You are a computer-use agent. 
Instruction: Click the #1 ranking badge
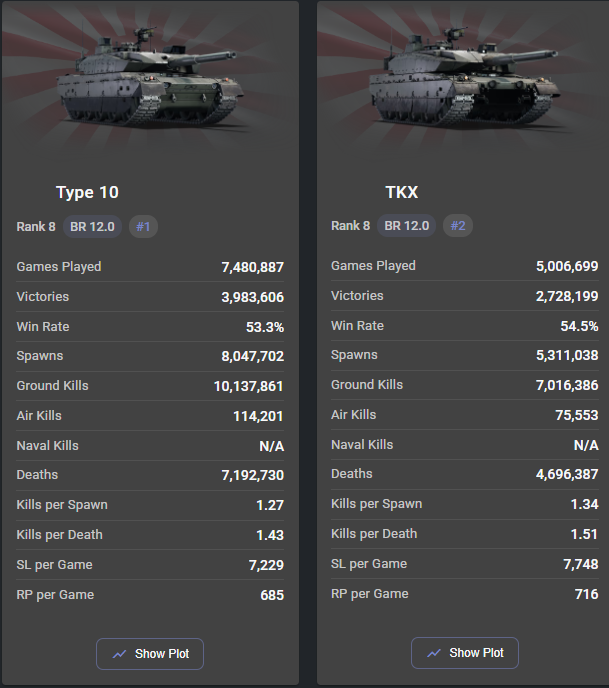(143, 226)
